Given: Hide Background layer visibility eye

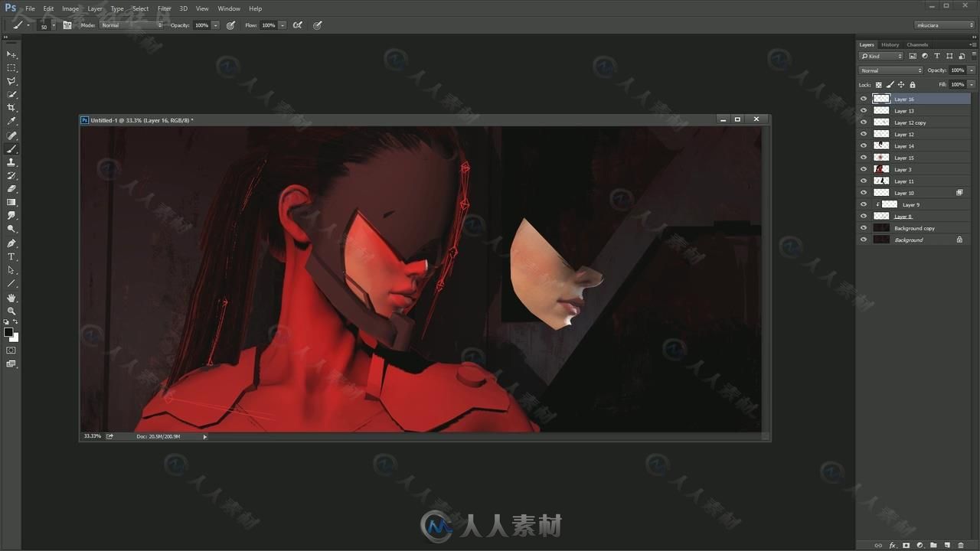Looking at the screenshot, I should pyautogui.click(x=864, y=240).
